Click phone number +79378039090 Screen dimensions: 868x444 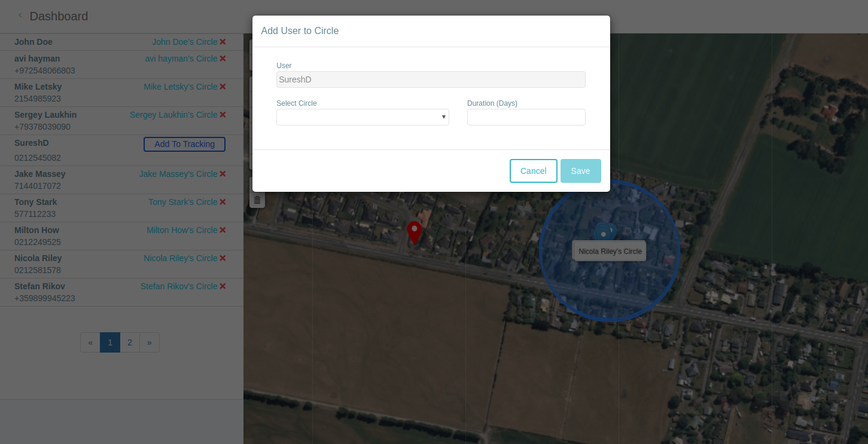42,127
